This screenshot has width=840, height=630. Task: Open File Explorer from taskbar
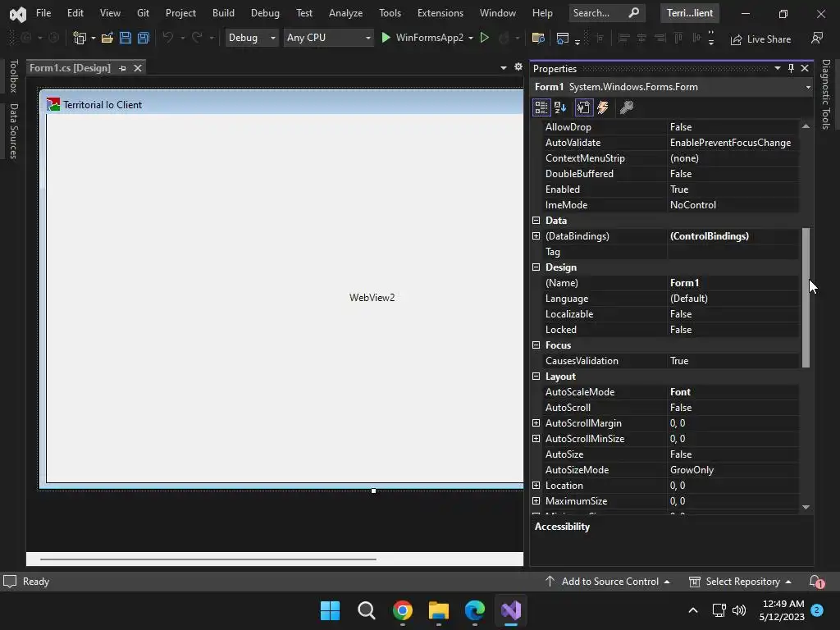tap(438, 610)
